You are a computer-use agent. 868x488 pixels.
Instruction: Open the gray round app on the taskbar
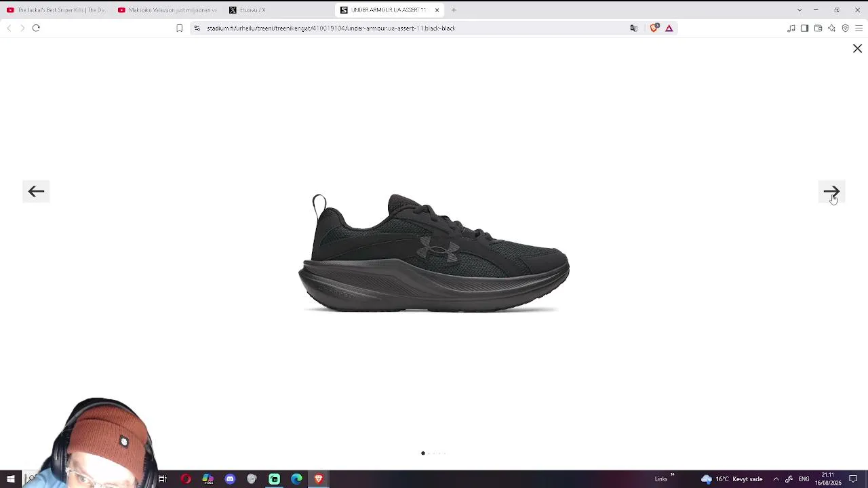pos(252,479)
